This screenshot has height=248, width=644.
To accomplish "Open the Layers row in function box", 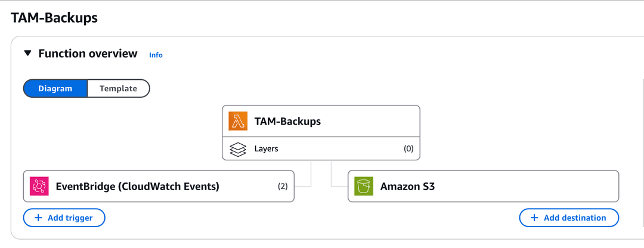I will pyautogui.click(x=266, y=149).
